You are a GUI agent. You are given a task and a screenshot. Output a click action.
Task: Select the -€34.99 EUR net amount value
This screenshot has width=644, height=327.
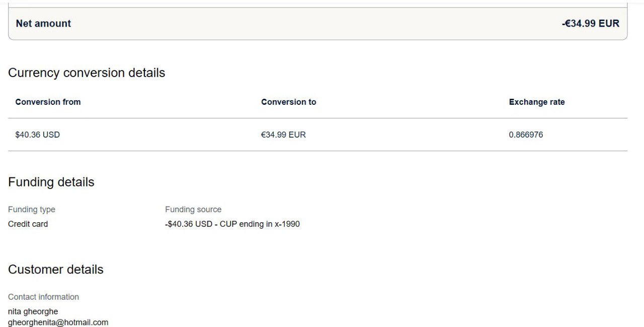coord(590,24)
